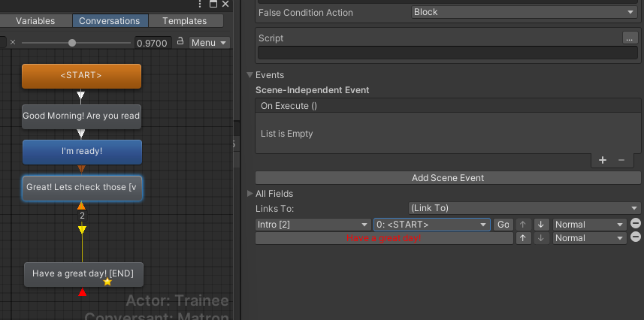
Task: Open the False Condition Action dropdown
Action: pos(524,12)
